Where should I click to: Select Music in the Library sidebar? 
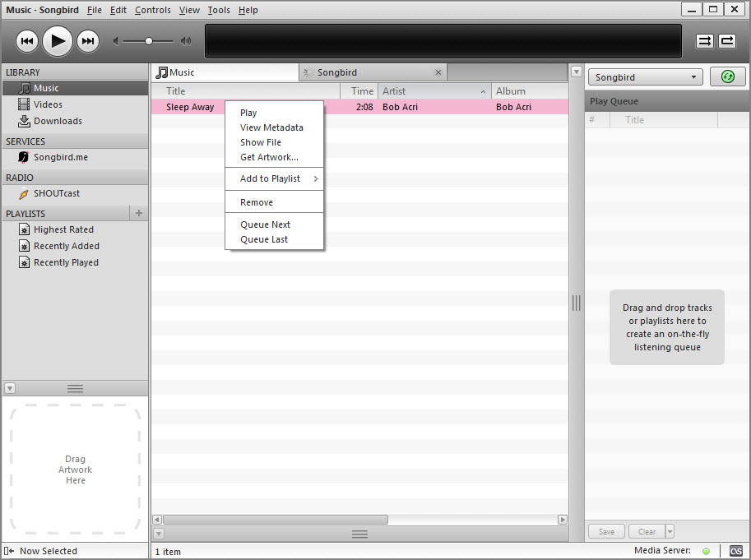75,88
